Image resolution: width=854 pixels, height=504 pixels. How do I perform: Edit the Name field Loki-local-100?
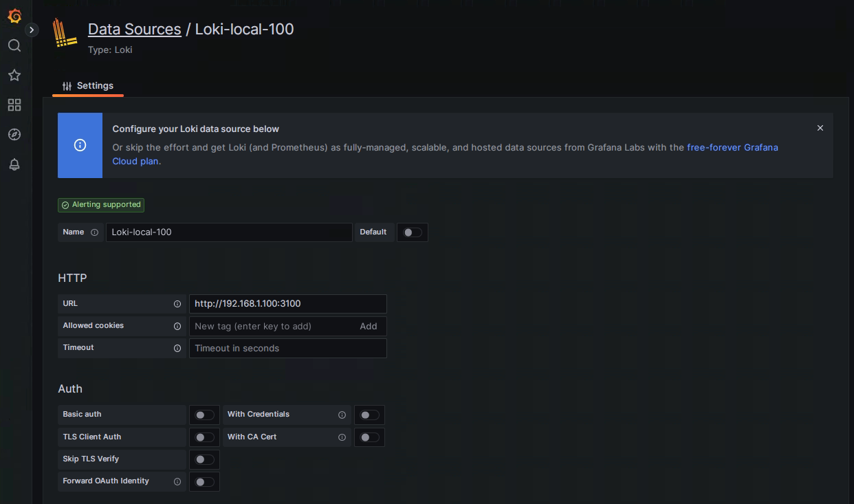[x=229, y=232]
